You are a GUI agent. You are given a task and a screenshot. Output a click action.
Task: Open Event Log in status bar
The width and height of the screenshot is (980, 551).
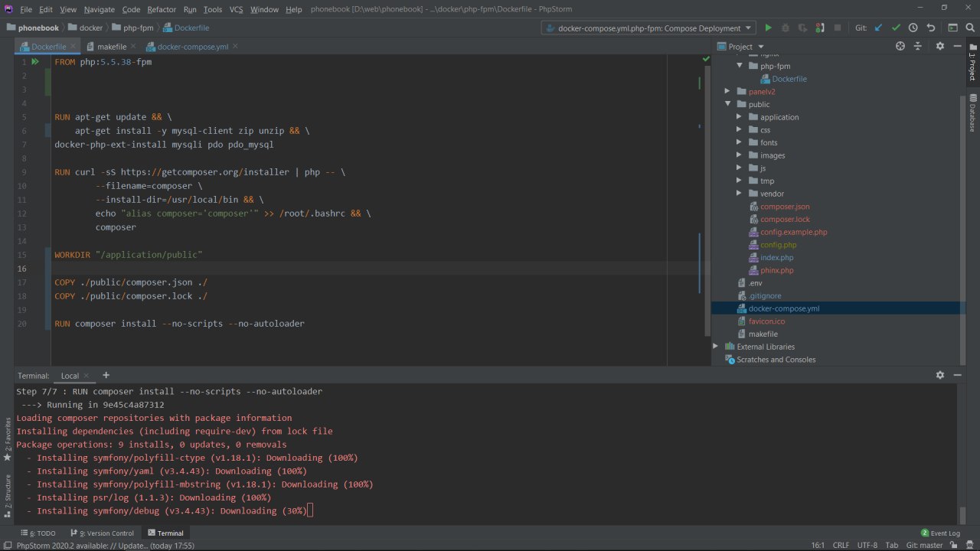coord(940,533)
